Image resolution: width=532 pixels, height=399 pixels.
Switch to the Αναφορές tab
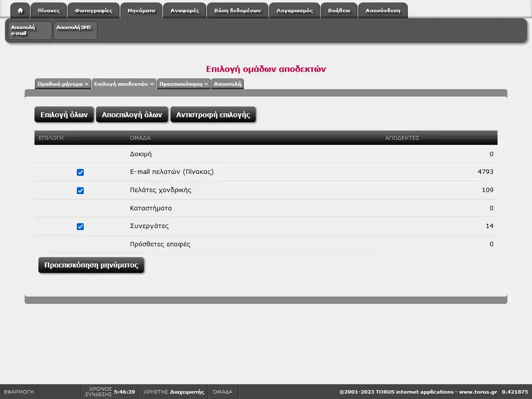click(185, 10)
